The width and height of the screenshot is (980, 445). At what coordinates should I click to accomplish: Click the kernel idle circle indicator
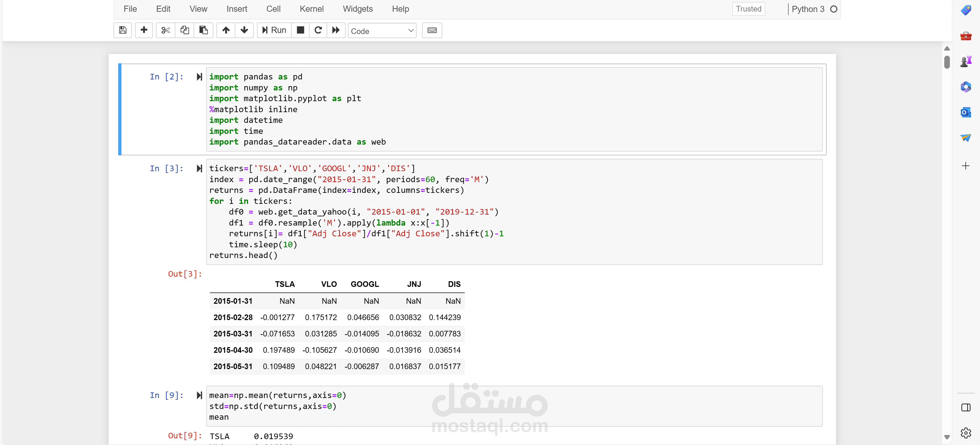point(834,9)
